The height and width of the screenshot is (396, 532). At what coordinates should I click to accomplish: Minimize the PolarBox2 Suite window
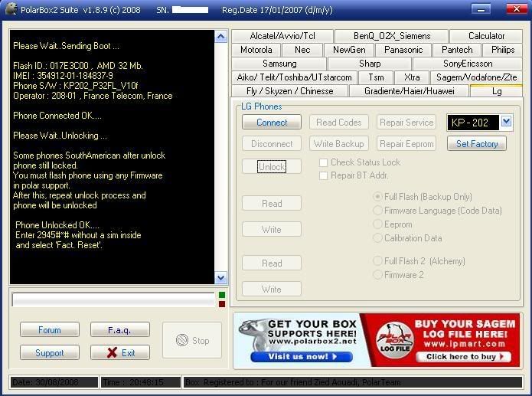pyautogui.click(x=481, y=9)
